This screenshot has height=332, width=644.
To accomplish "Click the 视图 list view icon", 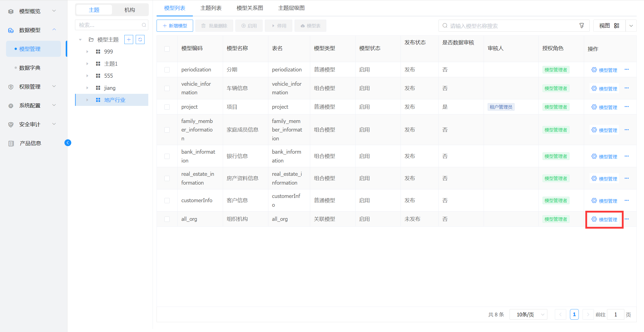I will (x=617, y=26).
